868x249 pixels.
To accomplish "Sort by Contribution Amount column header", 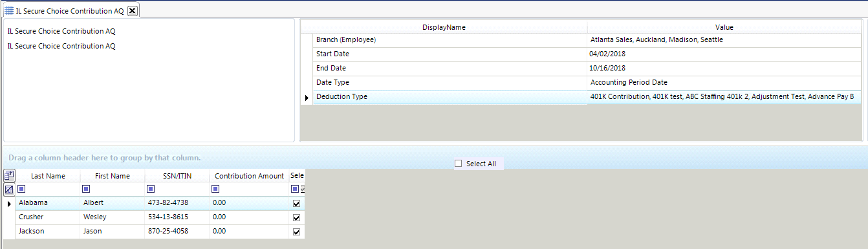I will [249, 176].
